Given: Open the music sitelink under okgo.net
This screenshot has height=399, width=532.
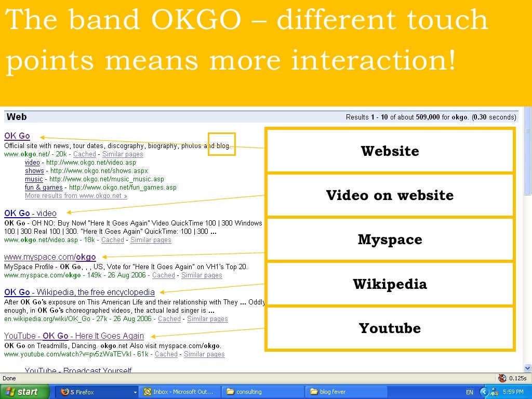Looking at the screenshot, I should click(34, 179).
